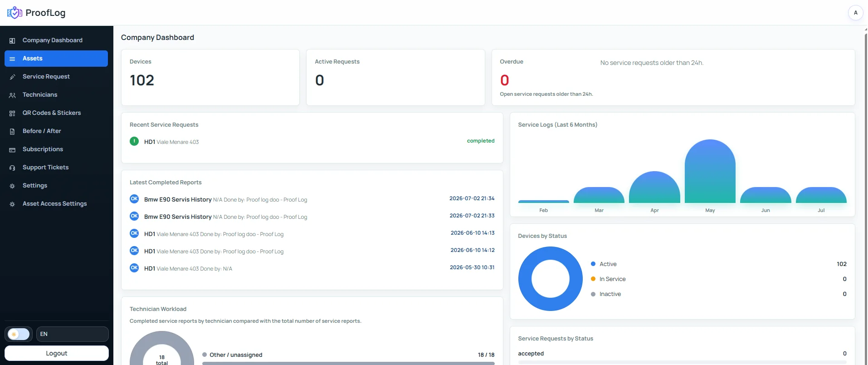Click the Devices 102 stat card
868x365 pixels.
pos(210,77)
